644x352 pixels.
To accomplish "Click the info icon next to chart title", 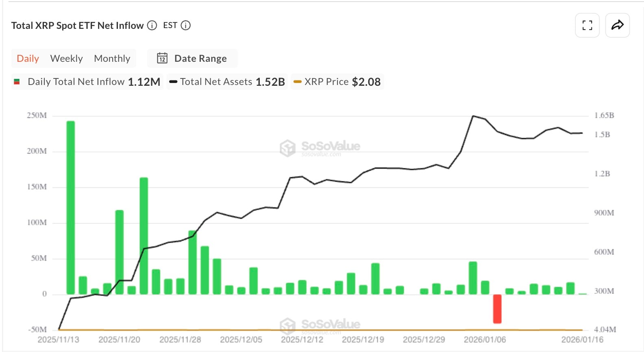I will [152, 25].
